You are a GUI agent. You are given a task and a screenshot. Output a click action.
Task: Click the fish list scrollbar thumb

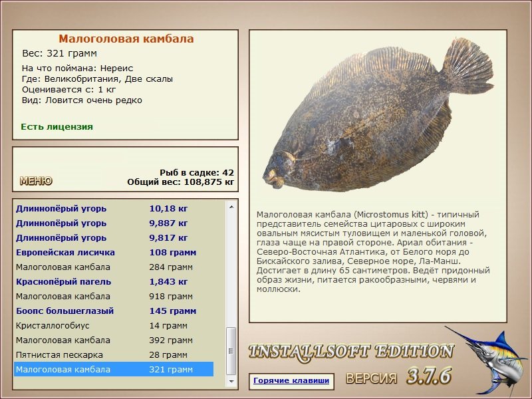[231, 351]
